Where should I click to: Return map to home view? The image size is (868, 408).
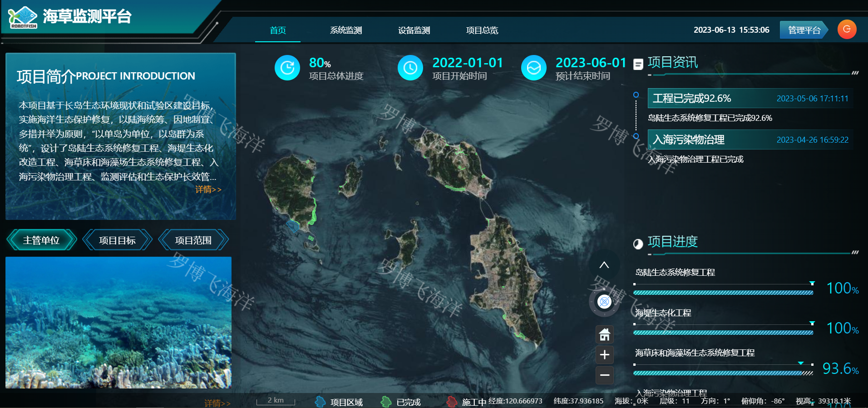coord(604,334)
